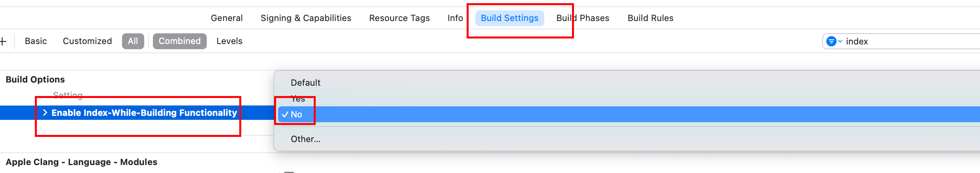This screenshot has height=173, width=980.
Task: Toggle the All settings filter
Action: (133, 41)
